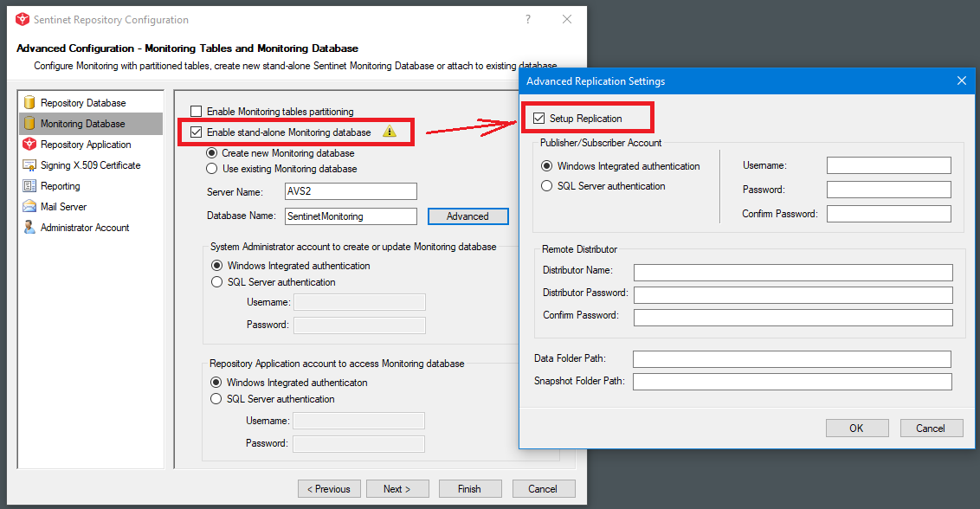The image size is (980, 509).
Task: Click the warning triangle beside stand-alone Monitoring database
Action: point(390,132)
